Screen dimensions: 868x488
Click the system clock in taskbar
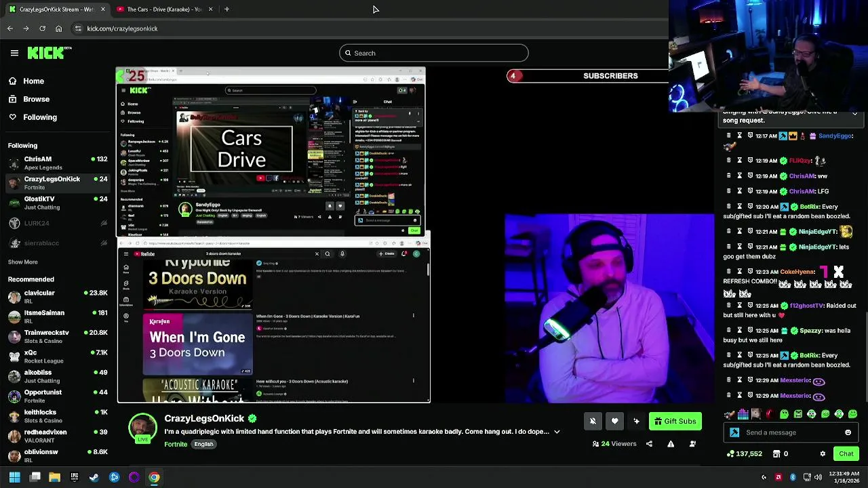coord(843,477)
